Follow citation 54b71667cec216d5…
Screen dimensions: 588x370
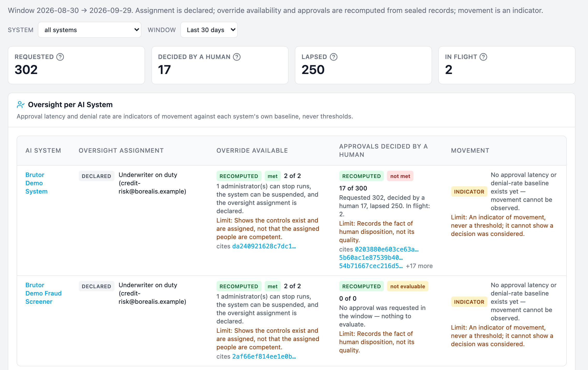pos(371,266)
